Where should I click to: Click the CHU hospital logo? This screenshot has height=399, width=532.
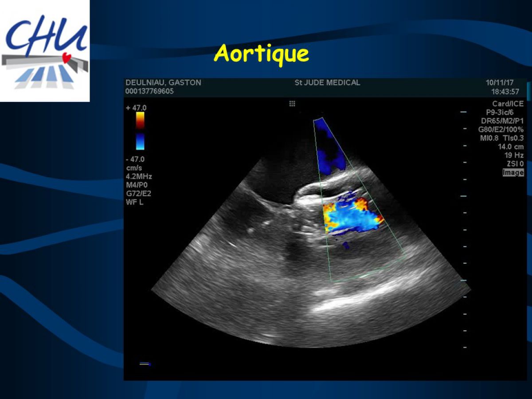pos(45,51)
